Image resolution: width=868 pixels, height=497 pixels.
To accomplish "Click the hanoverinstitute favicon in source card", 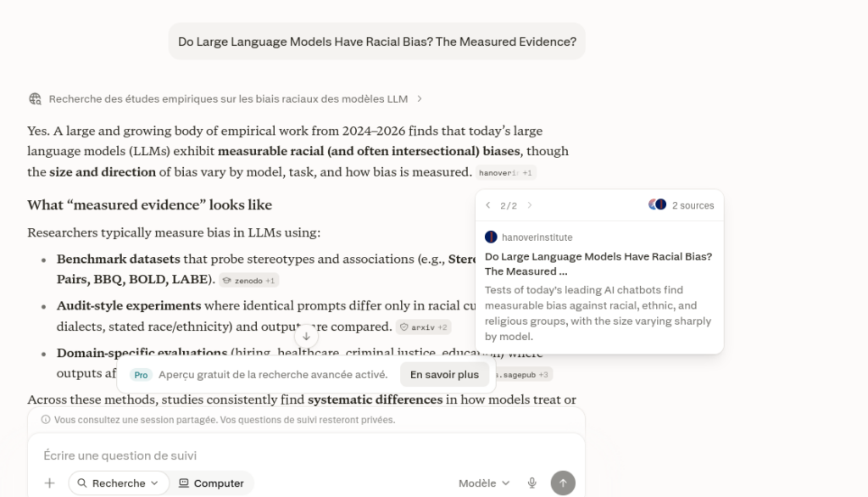I will 491,237.
